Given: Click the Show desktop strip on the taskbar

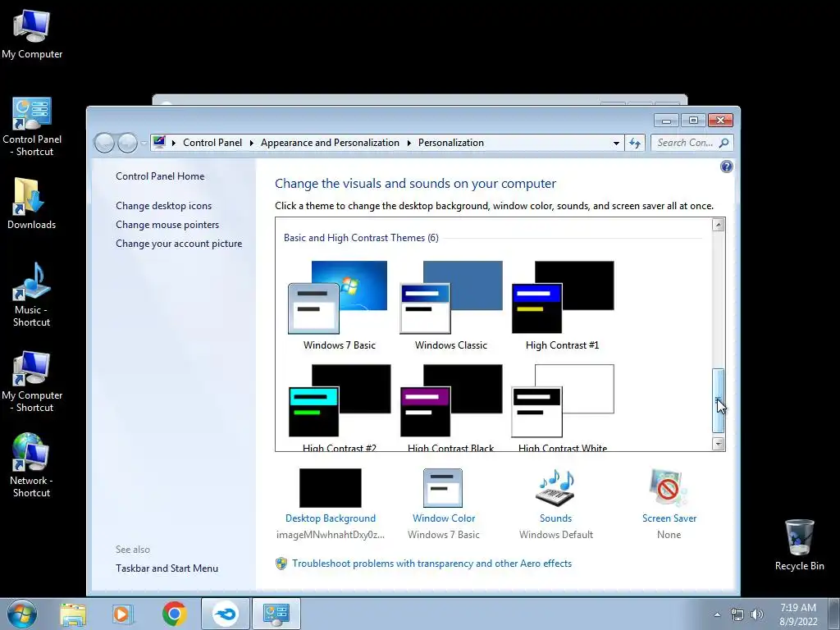Looking at the screenshot, I should (x=834, y=614).
